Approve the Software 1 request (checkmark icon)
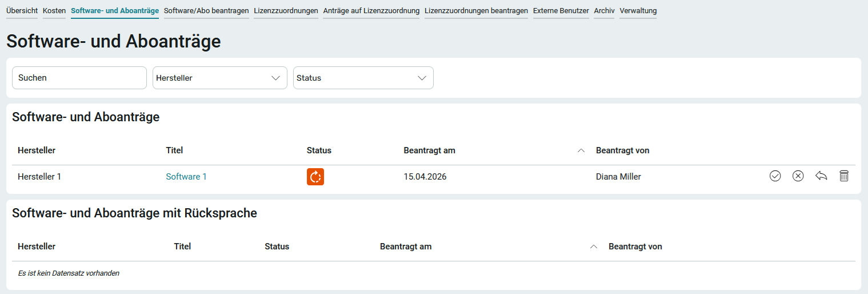This screenshot has height=294, width=868. [775, 176]
